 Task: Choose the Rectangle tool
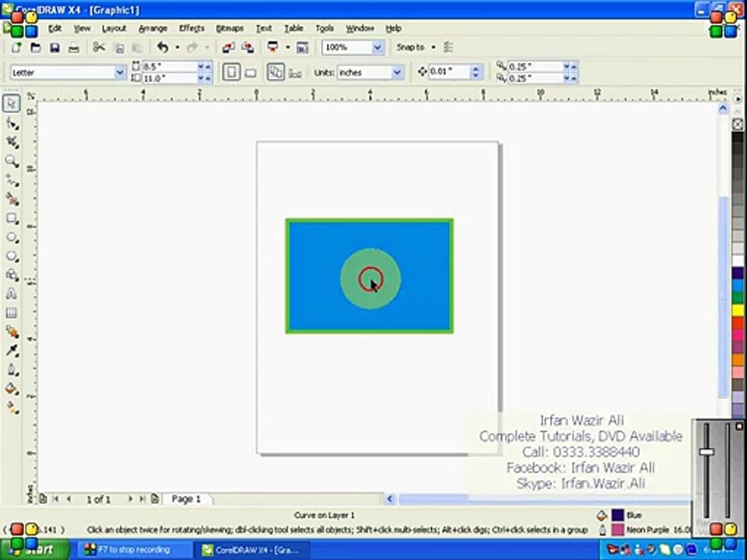tap(12, 218)
